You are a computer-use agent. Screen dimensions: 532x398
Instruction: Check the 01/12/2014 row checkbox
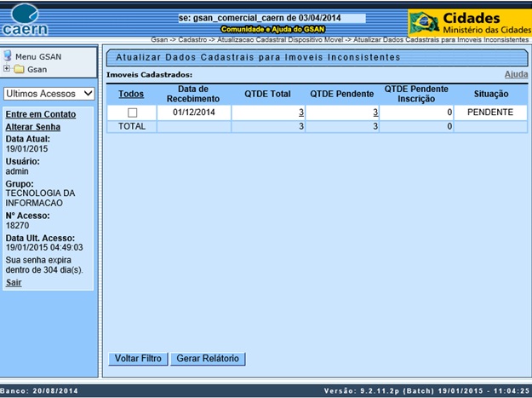pyautogui.click(x=132, y=112)
